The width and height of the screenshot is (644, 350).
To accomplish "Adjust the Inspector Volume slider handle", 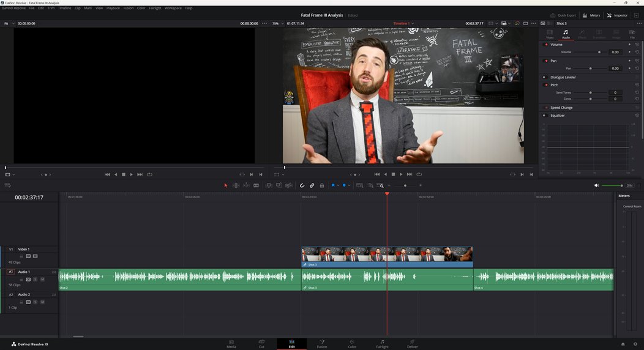I will point(599,52).
